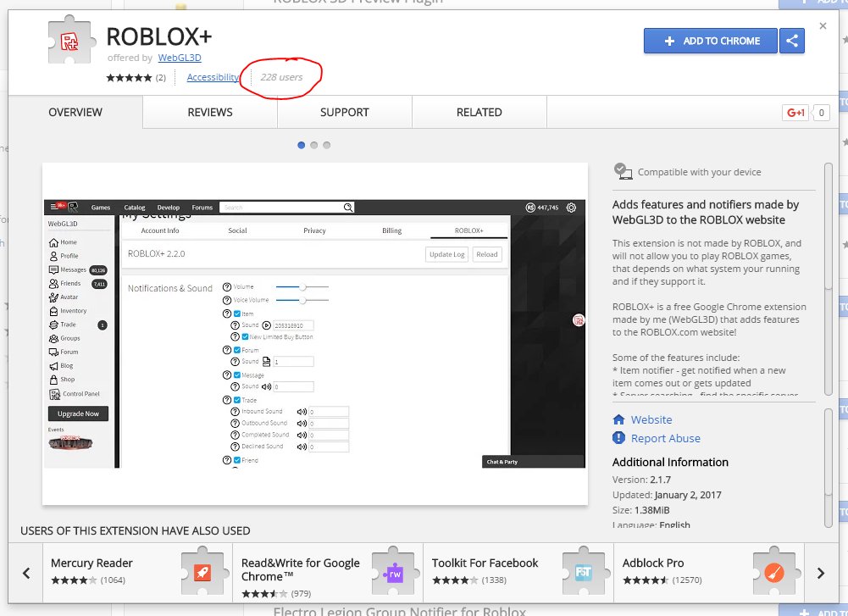Click the 228 users count text
Viewport: 848px width, 616px height.
pos(281,77)
